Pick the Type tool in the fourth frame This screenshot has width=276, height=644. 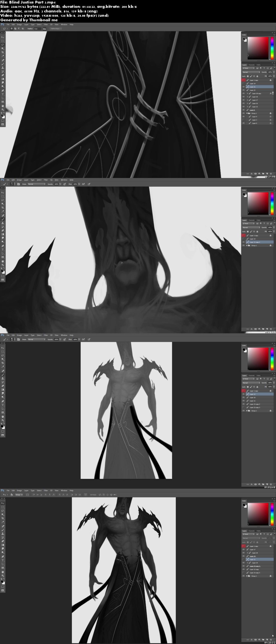(x=3, y=560)
